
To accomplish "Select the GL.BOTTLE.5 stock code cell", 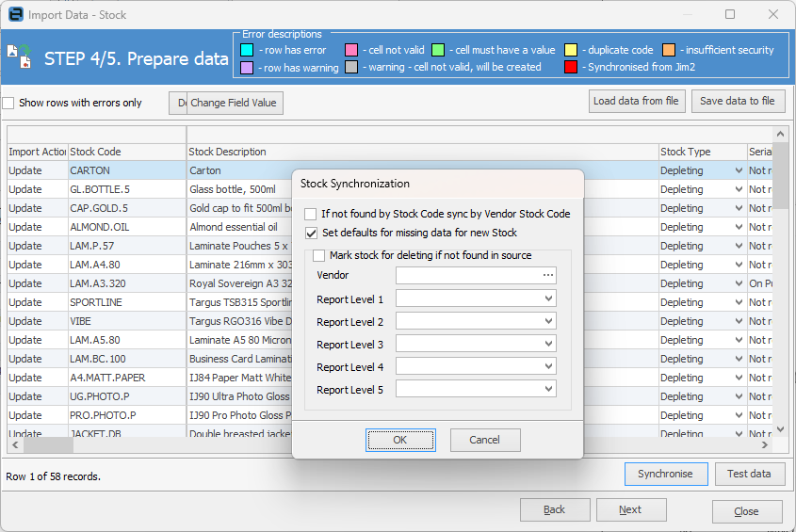I will (x=127, y=189).
